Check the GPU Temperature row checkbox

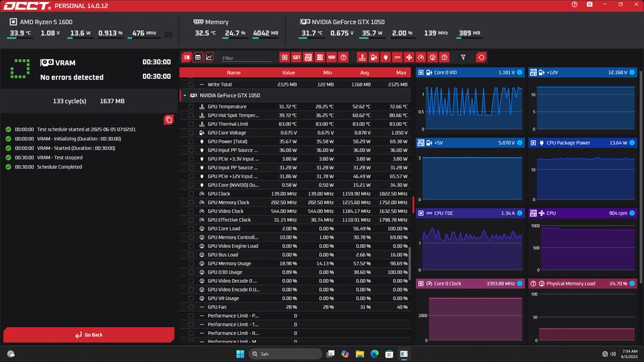(x=191, y=107)
